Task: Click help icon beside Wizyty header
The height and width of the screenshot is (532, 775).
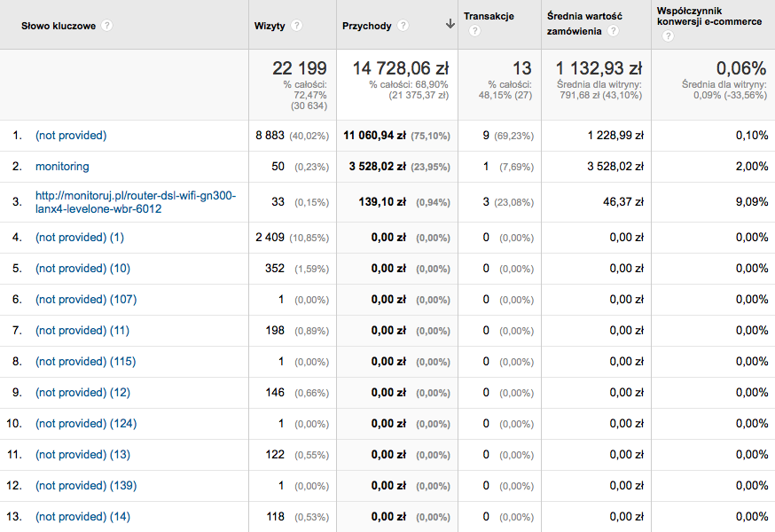Action: (x=296, y=26)
